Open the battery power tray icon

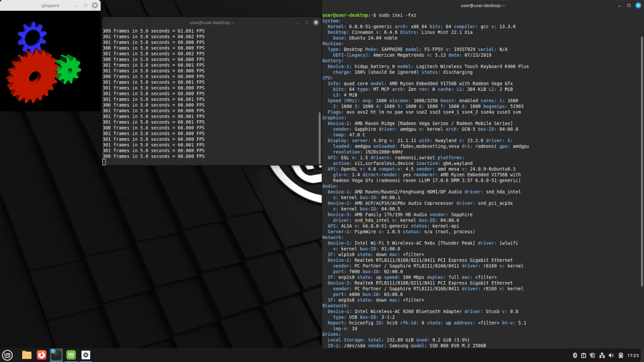(x=621, y=355)
